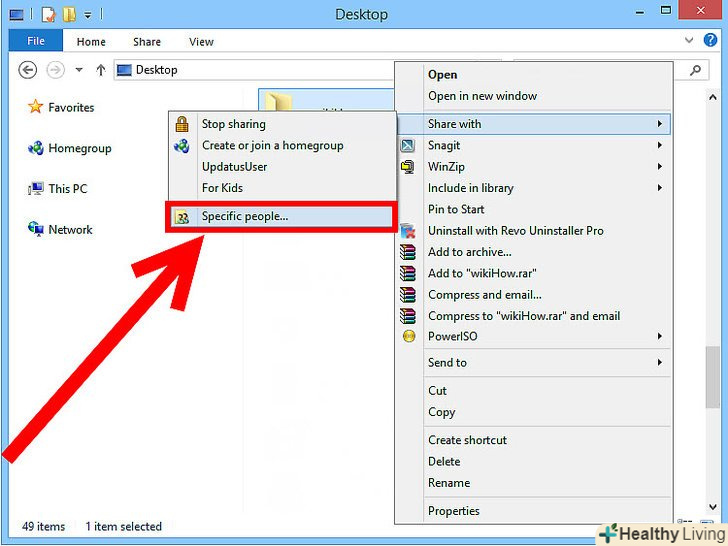The width and height of the screenshot is (728, 546).
Task: Expand the Send to submenu arrow
Action: tap(659, 363)
